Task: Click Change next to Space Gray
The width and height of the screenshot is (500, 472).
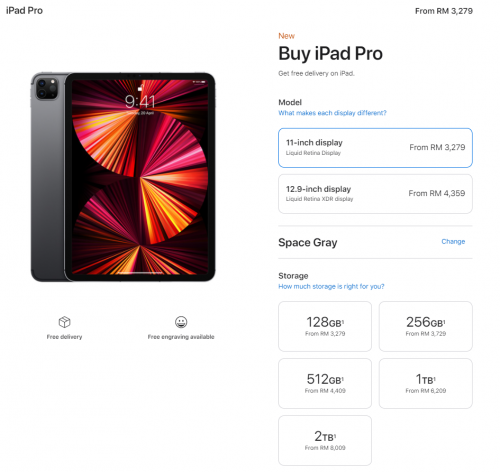Action: point(453,241)
